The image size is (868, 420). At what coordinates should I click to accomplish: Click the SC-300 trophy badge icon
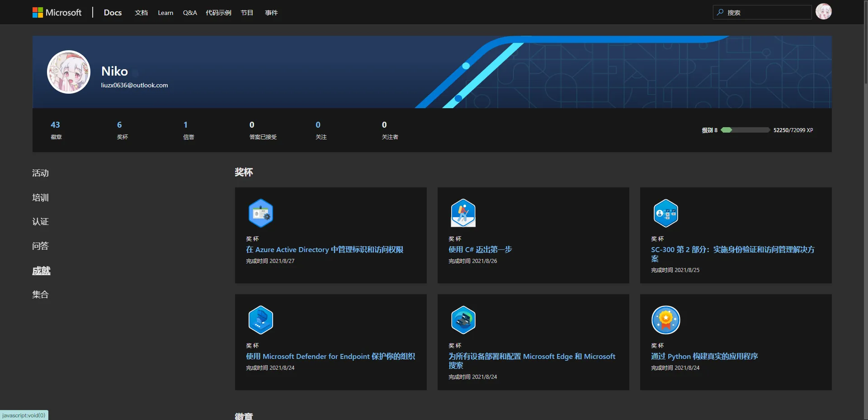point(666,213)
